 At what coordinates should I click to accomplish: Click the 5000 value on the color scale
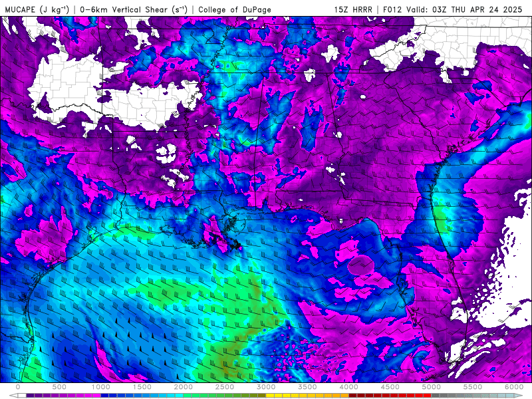432,387
